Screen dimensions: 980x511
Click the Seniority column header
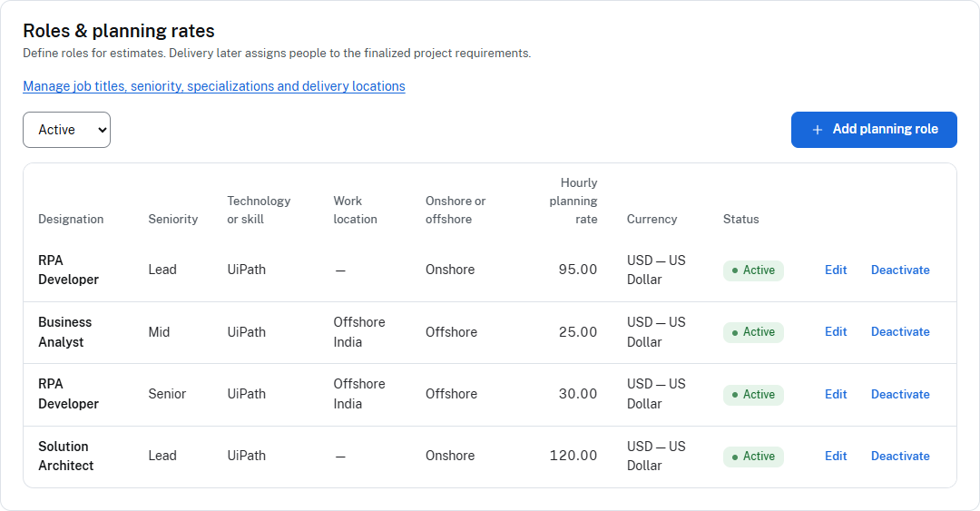coord(173,220)
